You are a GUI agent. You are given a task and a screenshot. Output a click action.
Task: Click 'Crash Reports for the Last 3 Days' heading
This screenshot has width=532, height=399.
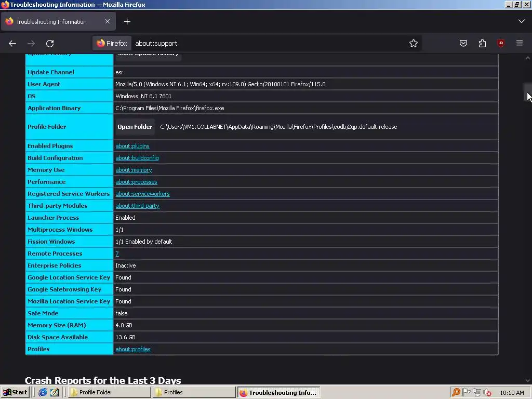point(103,380)
